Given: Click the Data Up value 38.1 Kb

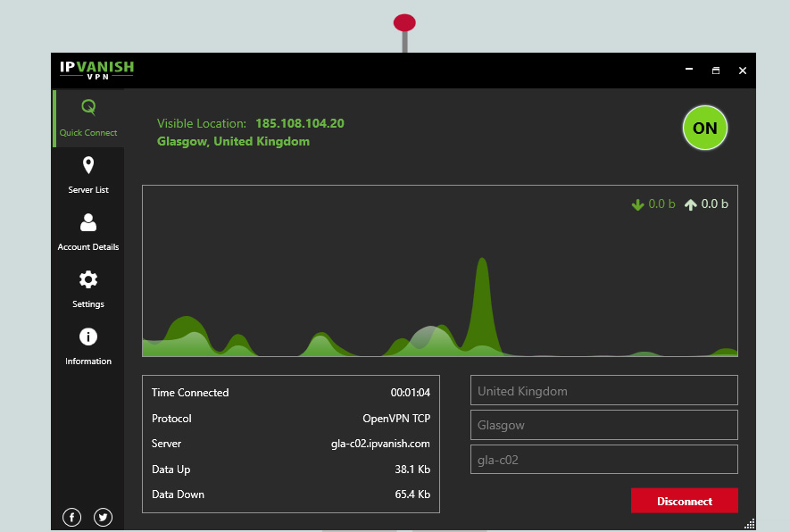Looking at the screenshot, I should (x=412, y=470).
